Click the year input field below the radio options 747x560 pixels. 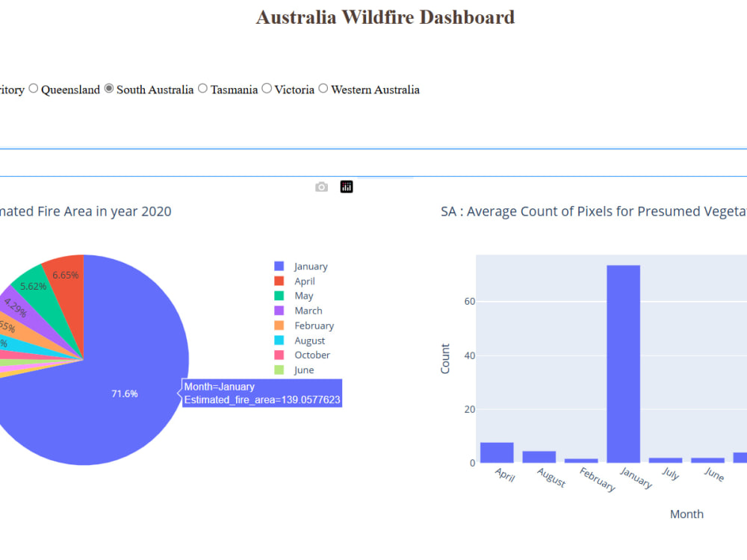[x=373, y=163]
